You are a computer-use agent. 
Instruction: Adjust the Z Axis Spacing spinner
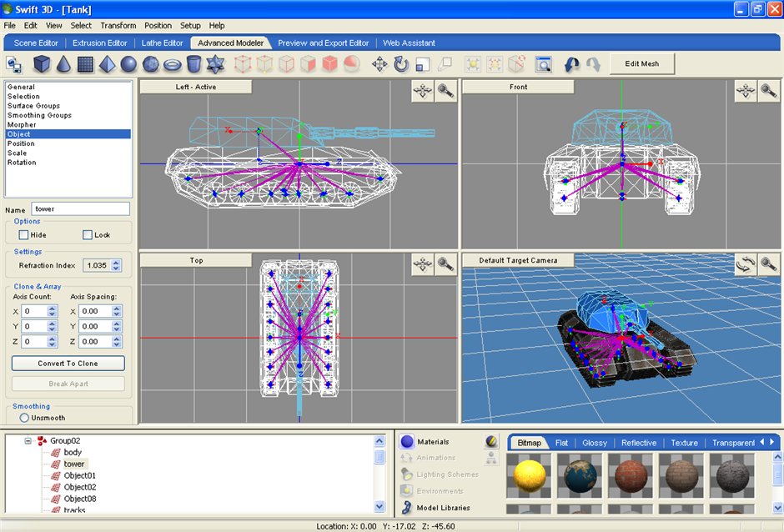coord(117,342)
